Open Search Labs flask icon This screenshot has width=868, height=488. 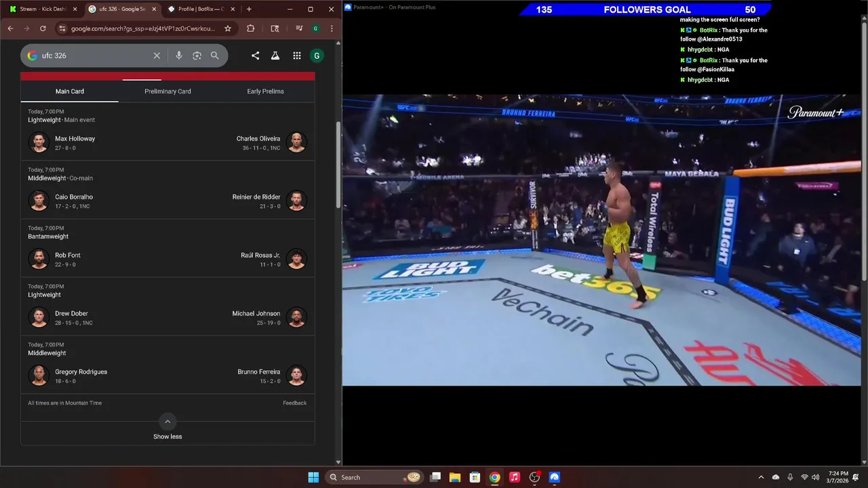coord(275,56)
